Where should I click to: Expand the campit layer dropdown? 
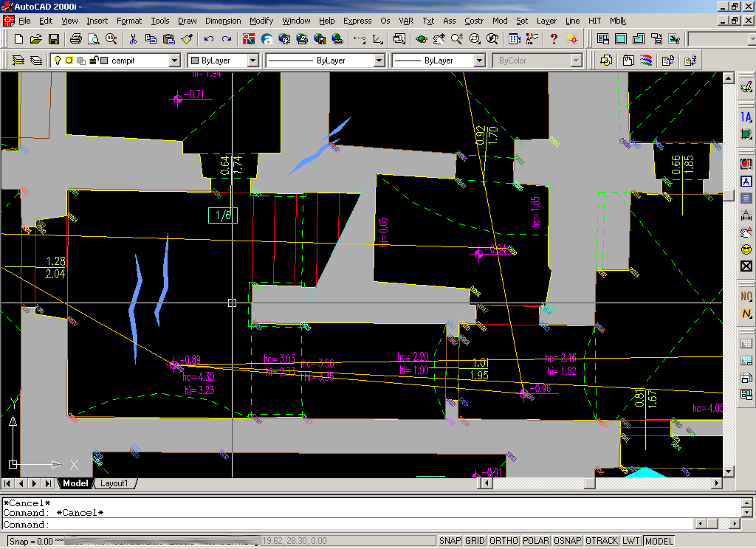tap(174, 61)
